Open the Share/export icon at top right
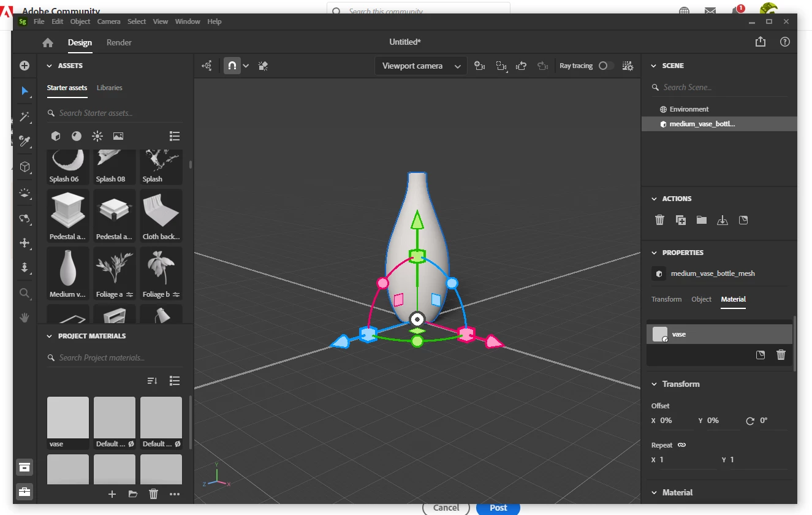This screenshot has width=812, height=515. (x=761, y=42)
